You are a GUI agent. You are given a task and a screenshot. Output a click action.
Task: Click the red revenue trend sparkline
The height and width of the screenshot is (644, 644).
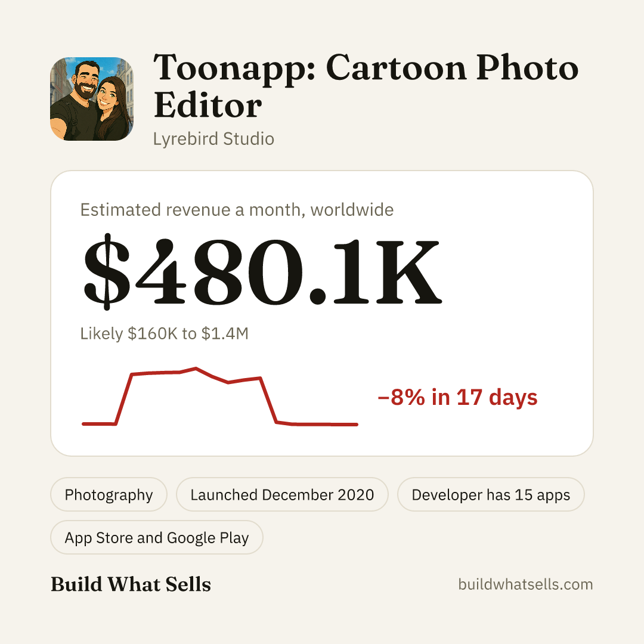pos(220,397)
